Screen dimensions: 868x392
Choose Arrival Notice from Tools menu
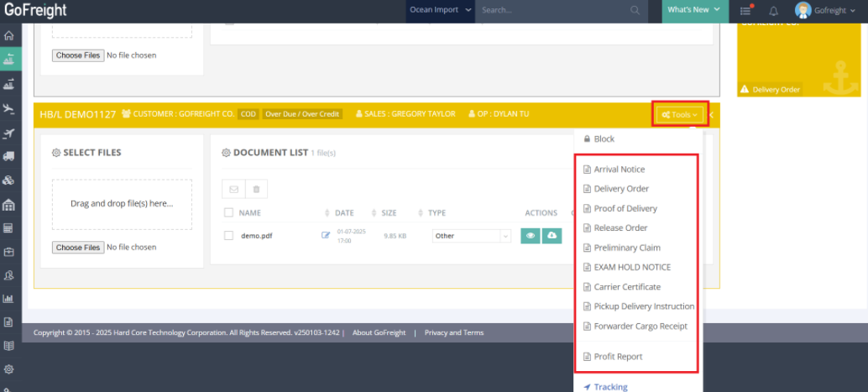pos(620,170)
